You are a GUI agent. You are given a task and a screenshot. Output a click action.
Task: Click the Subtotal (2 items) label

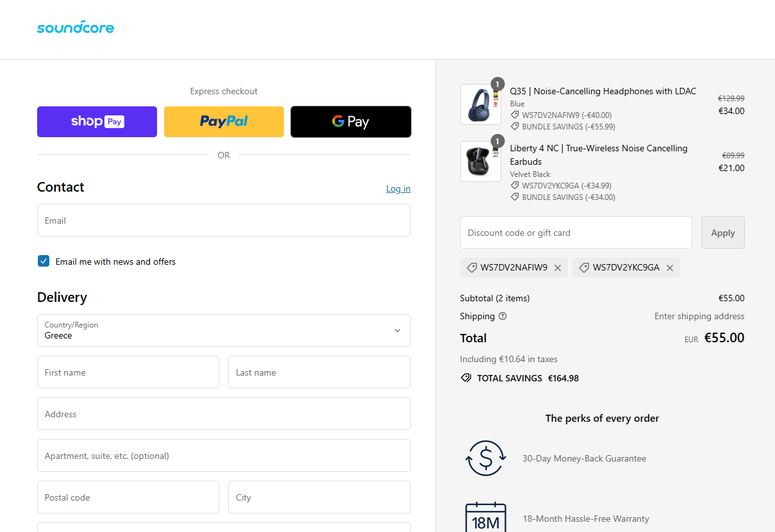[495, 298]
